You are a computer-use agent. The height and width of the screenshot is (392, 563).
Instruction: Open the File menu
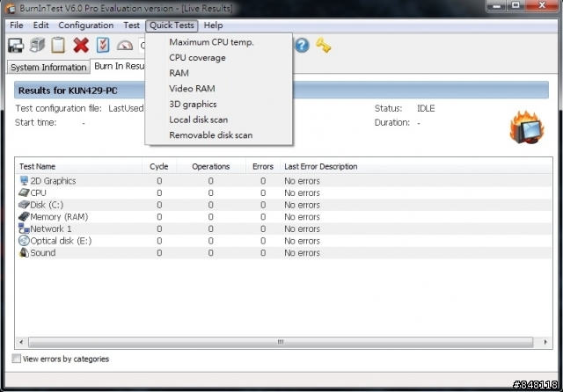[17, 25]
